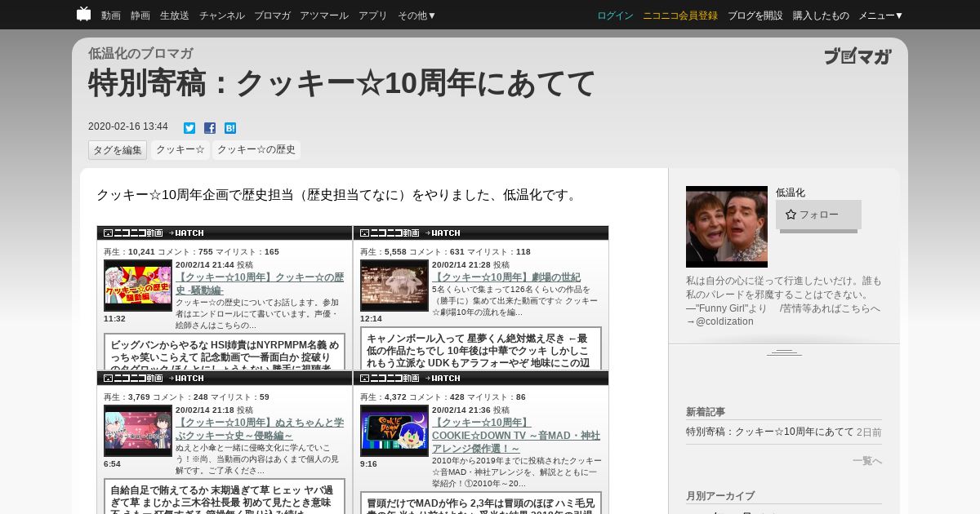Open ブロマガ in top navigation
Viewport: 980px width, 514px height.
click(272, 16)
